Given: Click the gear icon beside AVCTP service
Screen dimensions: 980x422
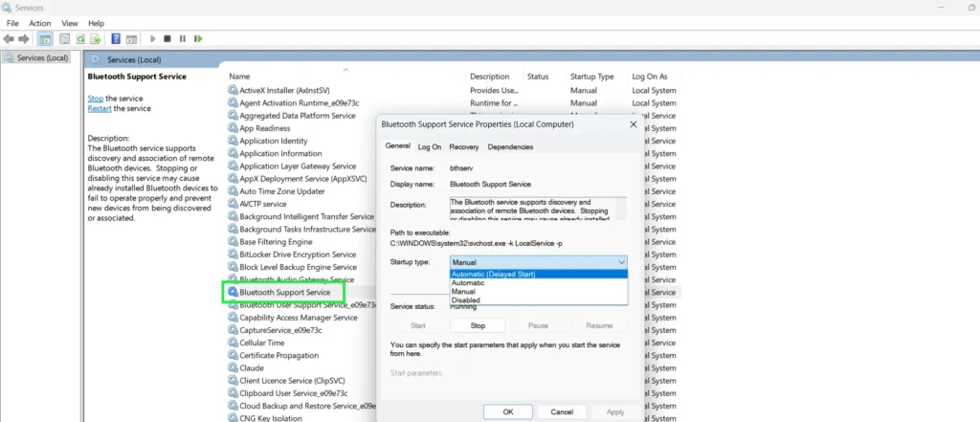Looking at the screenshot, I should pyautogui.click(x=234, y=204).
